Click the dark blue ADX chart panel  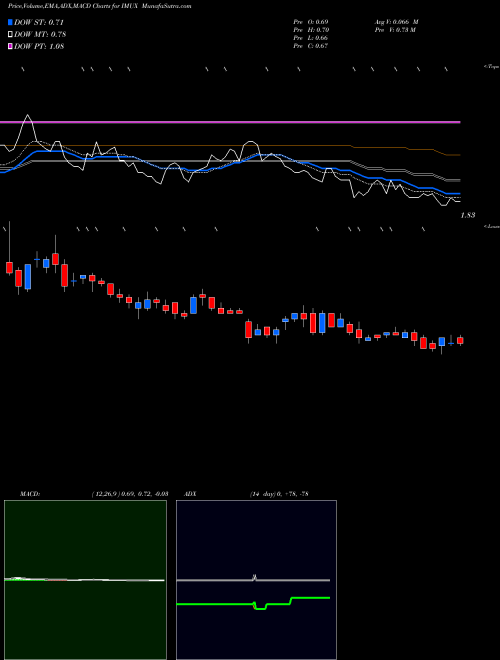[256, 580]
